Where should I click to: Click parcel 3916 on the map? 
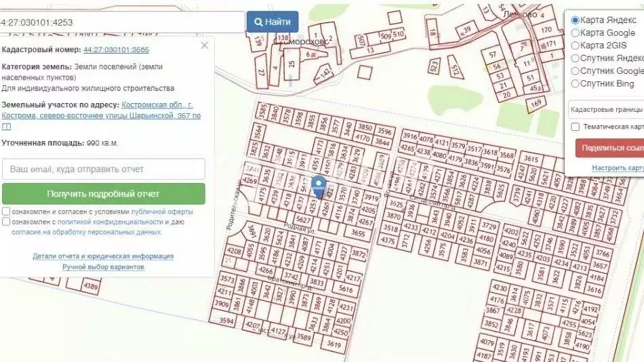click(410, 136)
